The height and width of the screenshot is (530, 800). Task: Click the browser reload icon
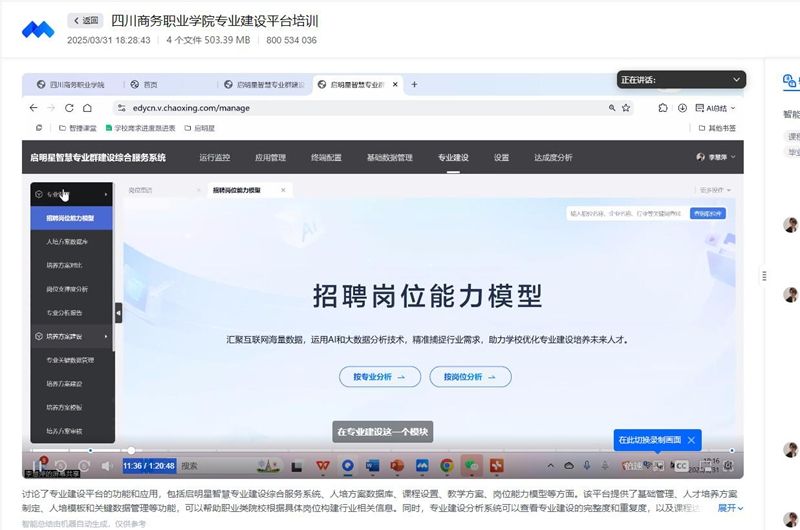tap(69, 107)
